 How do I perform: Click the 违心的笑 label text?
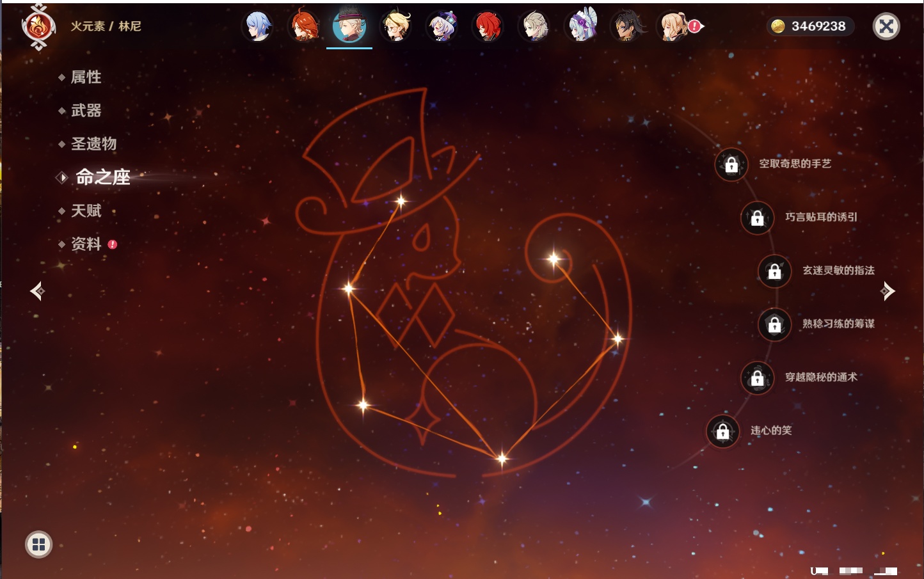pos(771,431)
